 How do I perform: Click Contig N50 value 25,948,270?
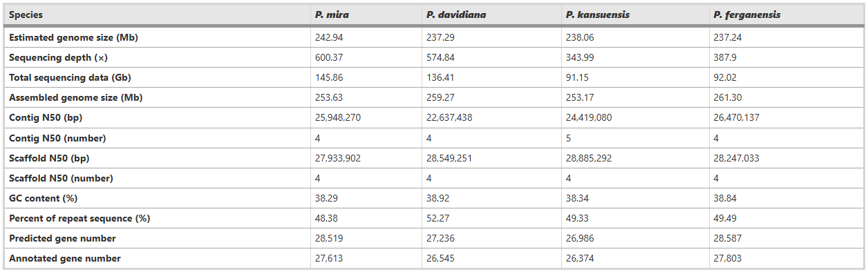(337, 117)
